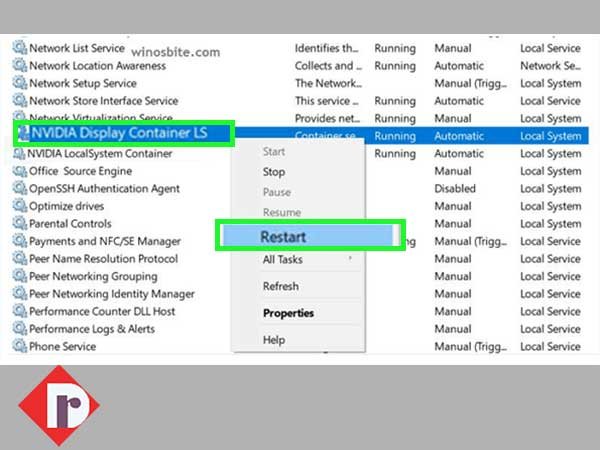
Task: Click gear icon beside Network Setup Service
Action: [x=20, y=83]
